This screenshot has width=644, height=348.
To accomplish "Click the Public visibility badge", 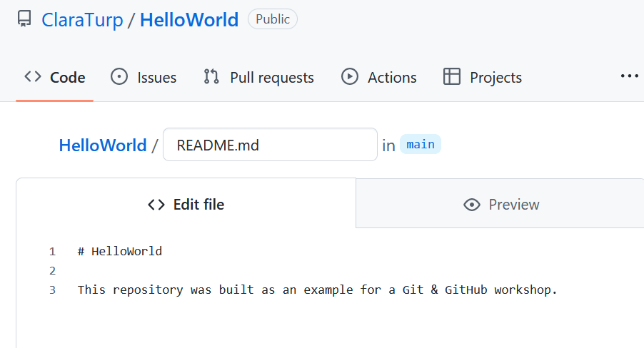I will pyautogui.click(x=273, y=19).
